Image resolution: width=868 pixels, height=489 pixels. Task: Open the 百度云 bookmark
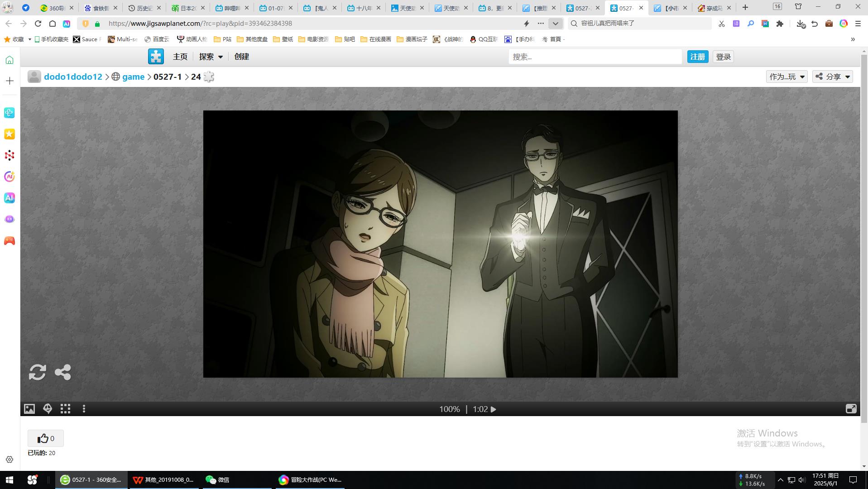156,39
